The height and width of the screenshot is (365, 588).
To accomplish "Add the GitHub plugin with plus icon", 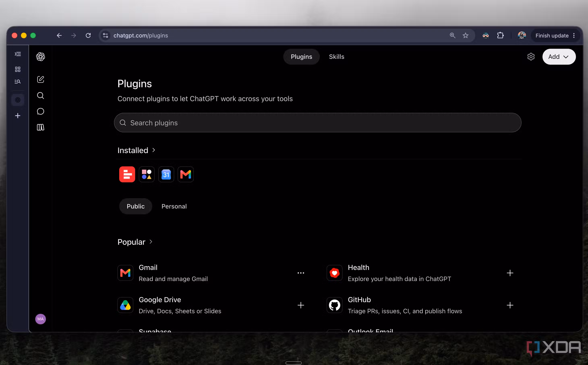I will pos(510,305).
